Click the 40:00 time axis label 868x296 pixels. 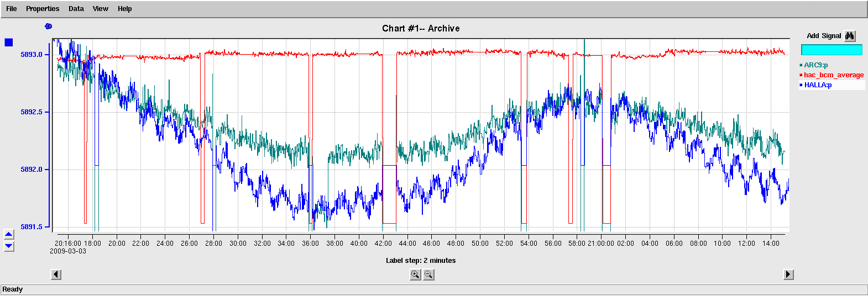point(359,244)
